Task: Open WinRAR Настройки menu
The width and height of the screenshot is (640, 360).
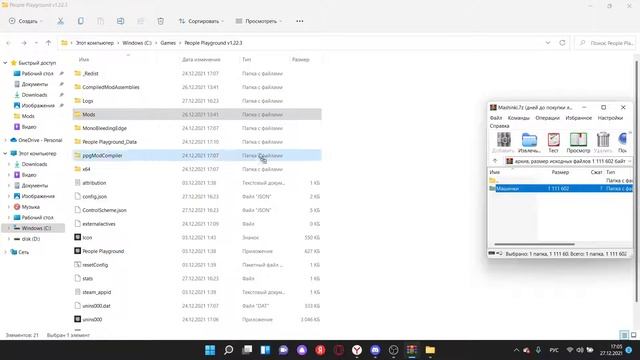Action: pyautogui.click(x=610, y=118)
